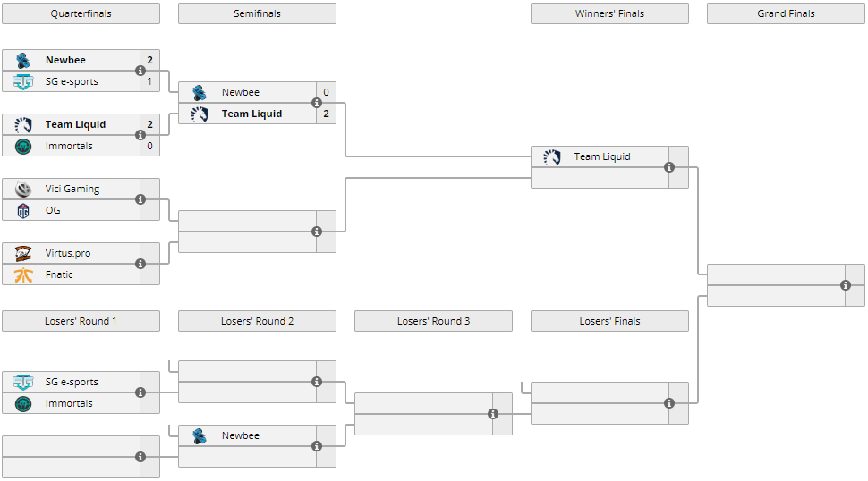Click the Losers' Finals match info icon
This screenshot has height=481, width=868.
click(x=669, y=403)
